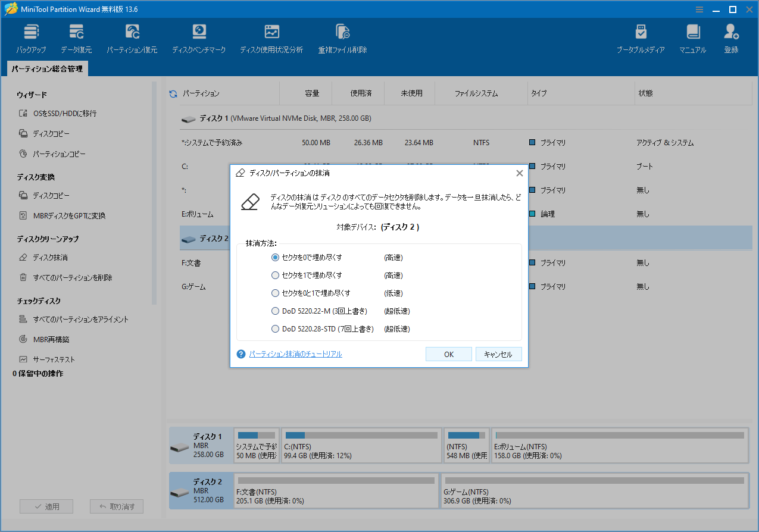
Task: Open the 重複ファイル削除 tool
Action: (342, 37)
